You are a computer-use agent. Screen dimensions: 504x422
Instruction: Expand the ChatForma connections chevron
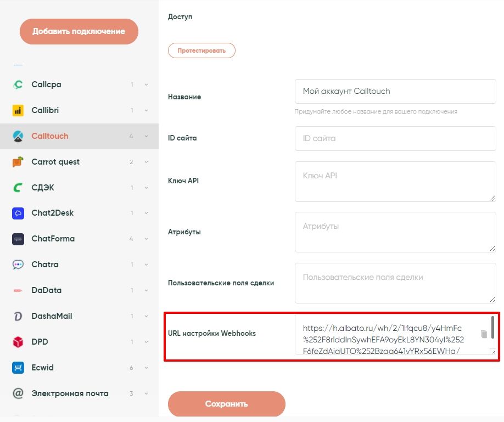146,239
